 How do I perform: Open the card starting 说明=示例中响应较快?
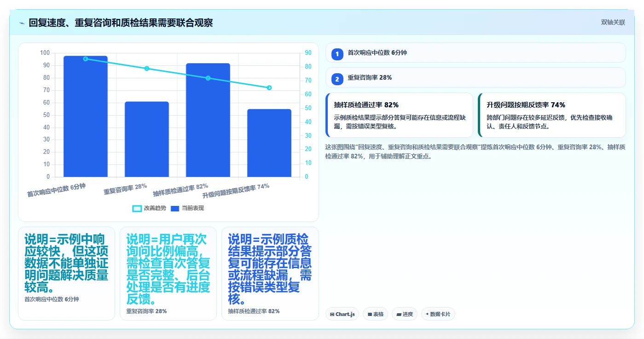point(66,274)
